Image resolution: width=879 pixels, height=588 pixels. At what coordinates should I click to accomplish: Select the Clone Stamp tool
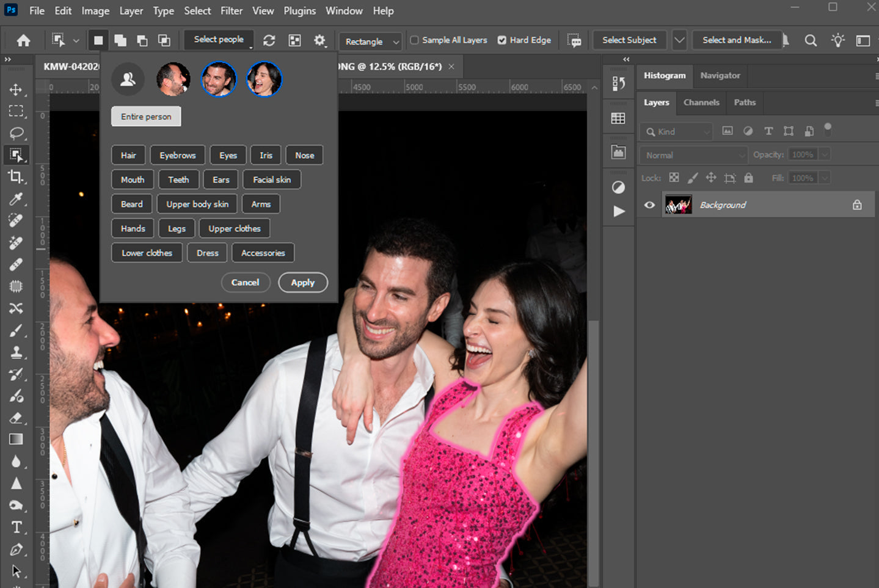coord(16,352)
